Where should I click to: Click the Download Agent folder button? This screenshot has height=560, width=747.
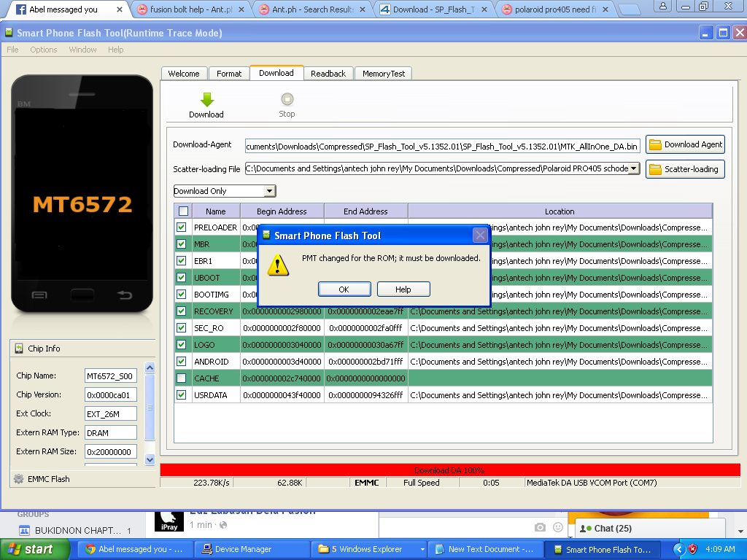tap(685, 145)
